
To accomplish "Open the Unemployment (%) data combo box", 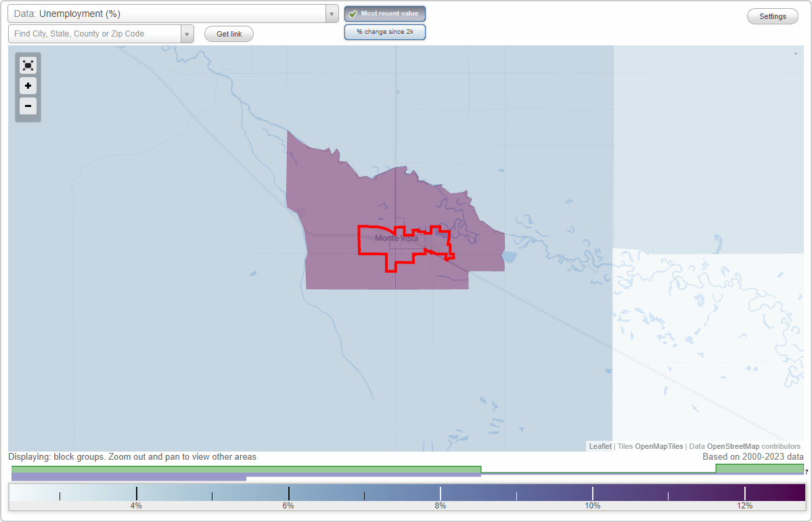I will tap(169, 14).
